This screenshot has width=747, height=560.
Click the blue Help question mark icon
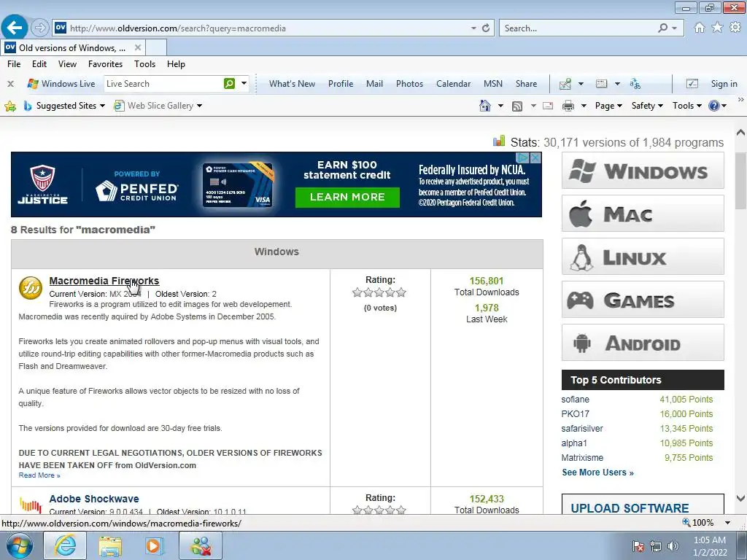point(713,106)
